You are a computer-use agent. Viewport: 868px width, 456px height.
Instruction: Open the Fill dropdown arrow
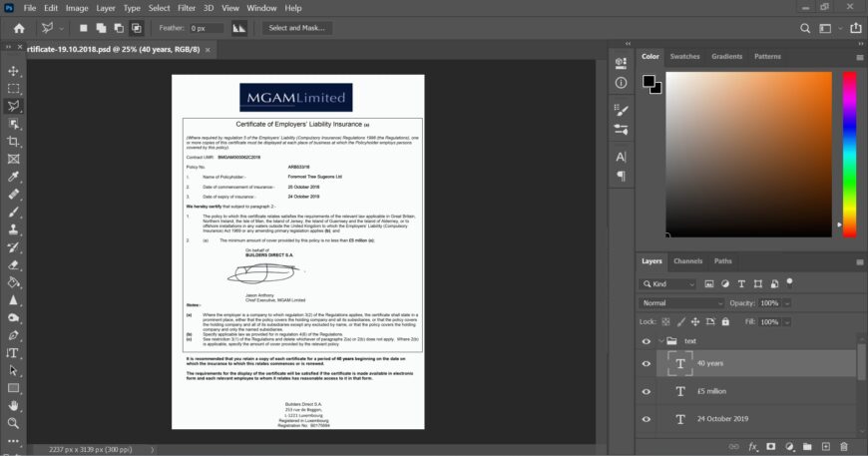787,322
